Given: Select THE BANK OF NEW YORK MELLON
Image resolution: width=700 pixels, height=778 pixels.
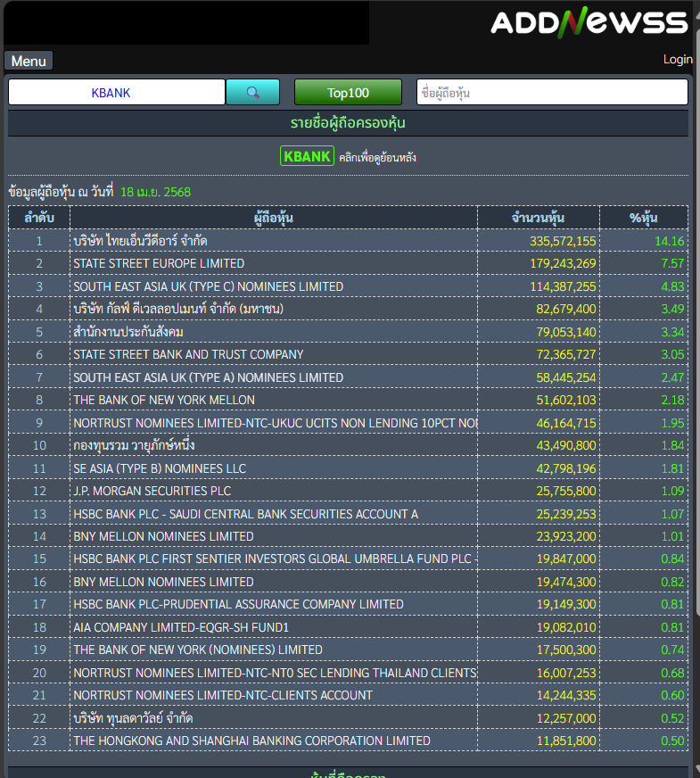Looking at the screenshot, I should 164,400.
